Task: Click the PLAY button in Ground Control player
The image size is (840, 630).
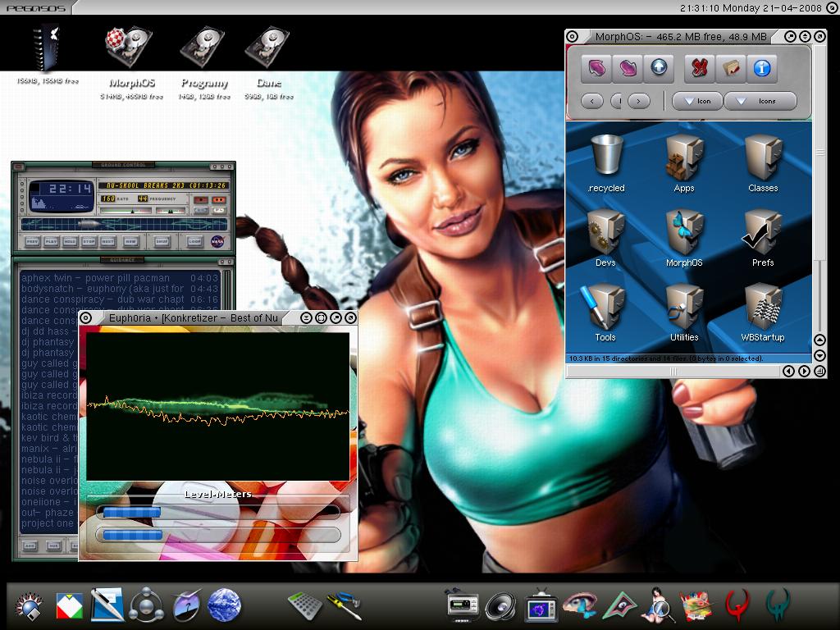Action: click(52, 242)
